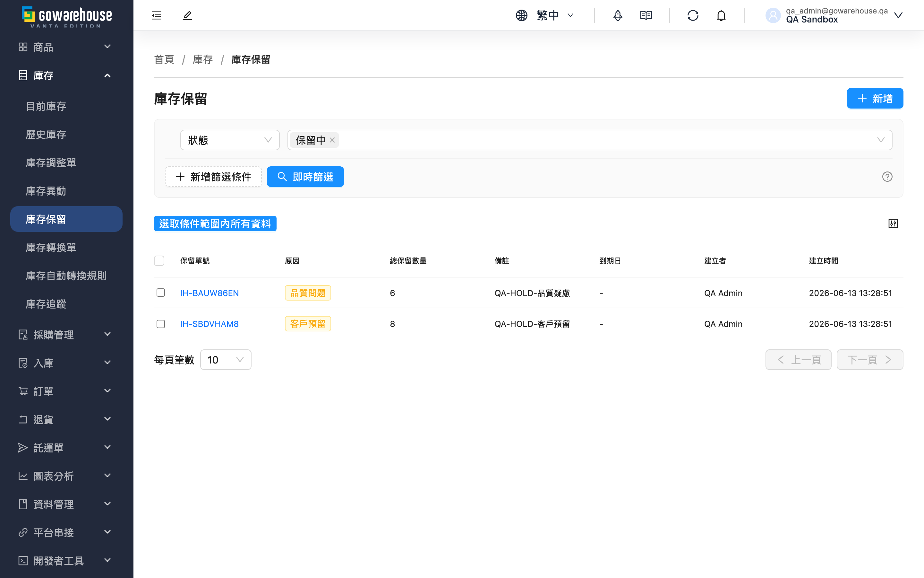Viewport: 924px width, 578px height.
Task: Open the book documentation icon
Action: pyautogui.click(x=646, y=15)
